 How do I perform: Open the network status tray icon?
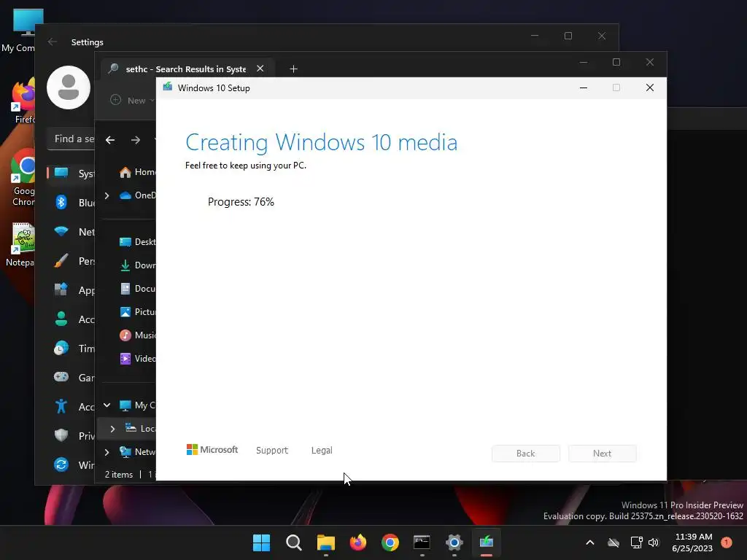click(x=636, y=542)
